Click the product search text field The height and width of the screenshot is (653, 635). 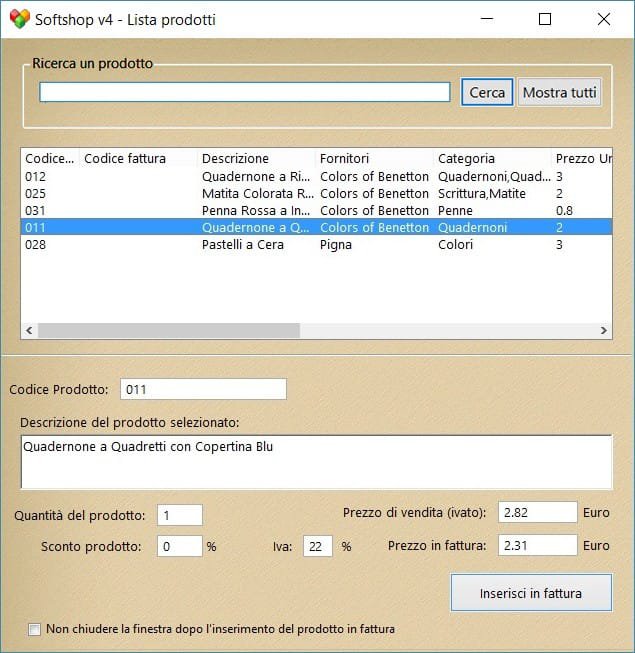pyautogui.click(x=245, y=92)
